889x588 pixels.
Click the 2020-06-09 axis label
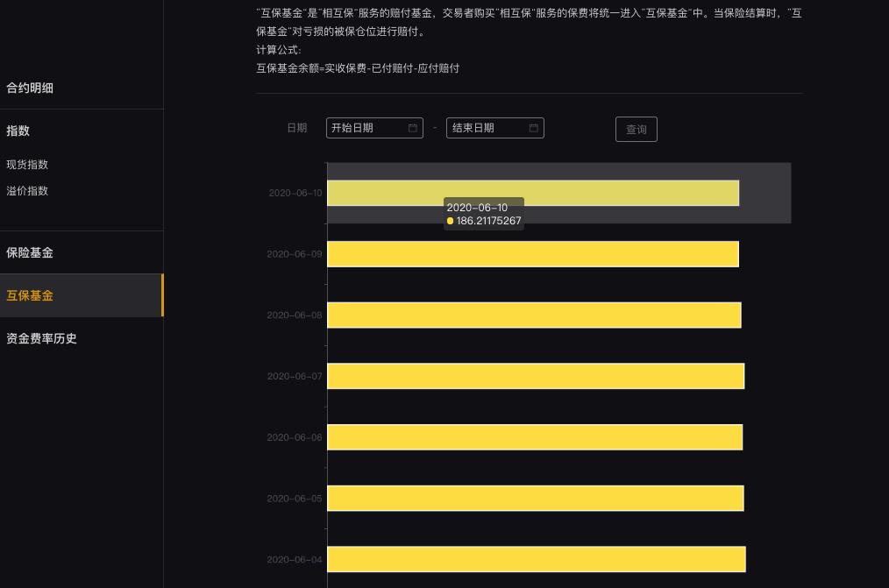point(295,254)
